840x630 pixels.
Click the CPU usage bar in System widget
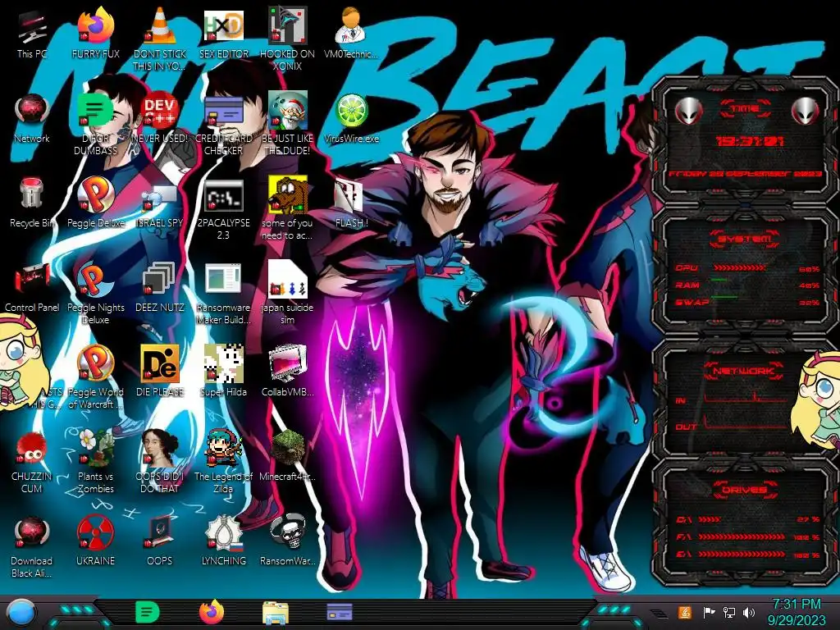click(739, 268)
